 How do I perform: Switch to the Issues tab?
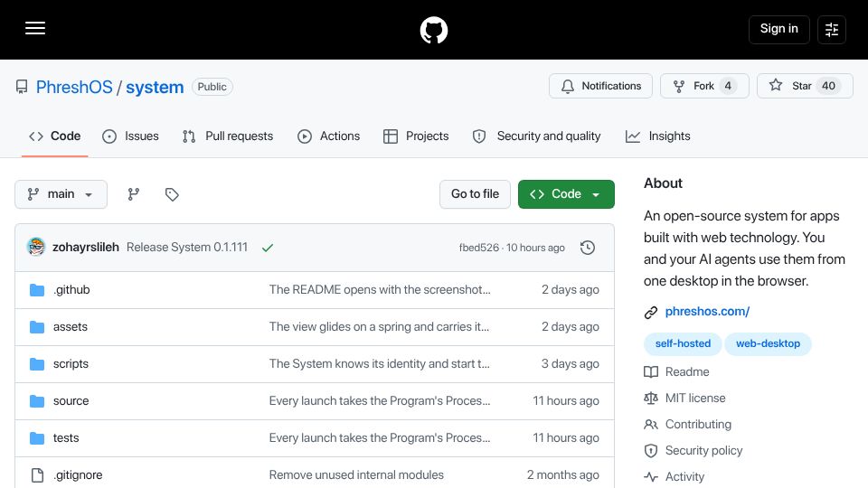tap(130, 136)
